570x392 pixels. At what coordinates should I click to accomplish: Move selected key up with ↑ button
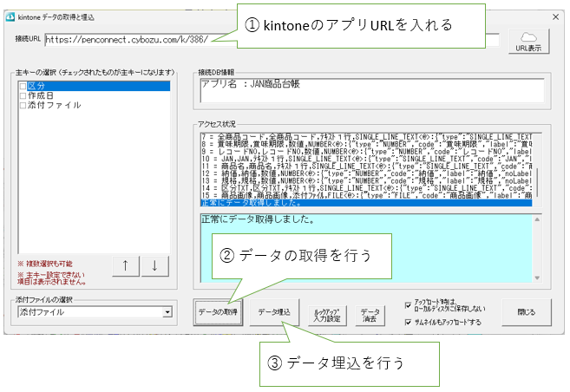click(126, 266)
